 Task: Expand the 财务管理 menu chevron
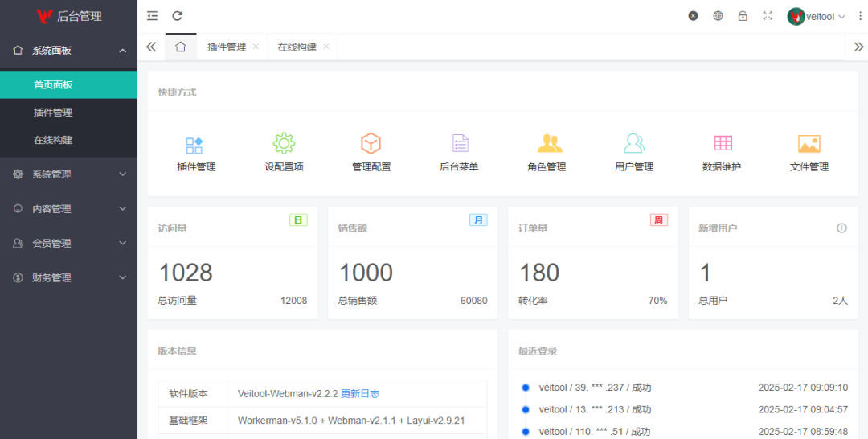[x=123, y=277]
